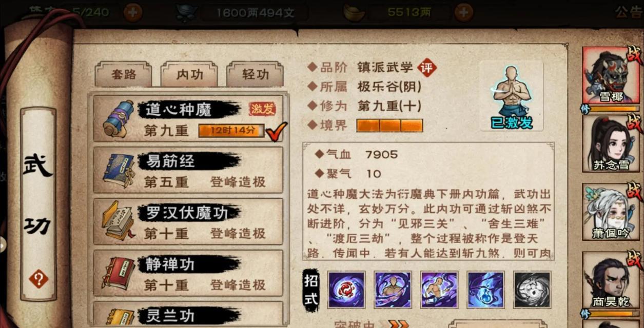The height and width of the screenshot is (328, 644).
Task: Toggle the 已激发 monk activation figure
Action: coord(511,96)
